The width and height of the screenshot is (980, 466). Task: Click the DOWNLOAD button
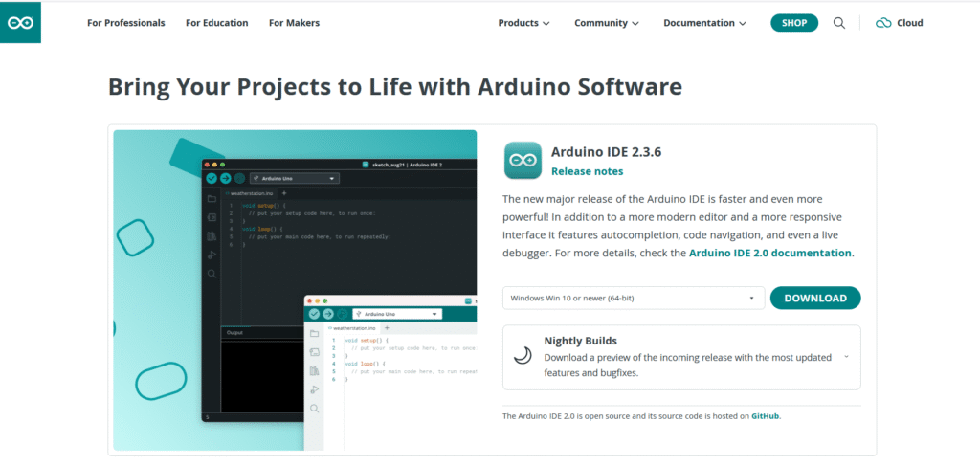(x=815, y=298)
